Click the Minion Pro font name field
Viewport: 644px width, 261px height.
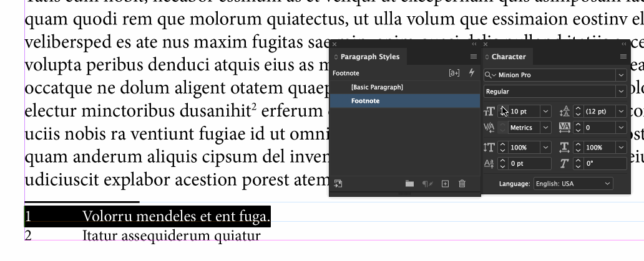point(557,75)
